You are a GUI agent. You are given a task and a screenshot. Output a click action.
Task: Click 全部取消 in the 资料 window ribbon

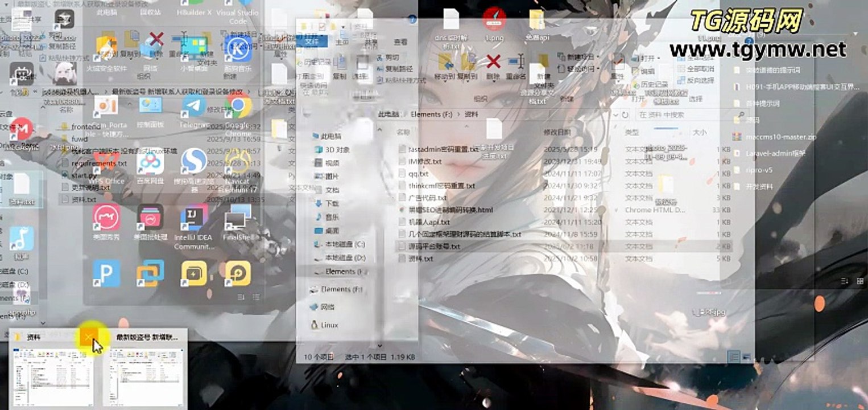click(695, 69)
